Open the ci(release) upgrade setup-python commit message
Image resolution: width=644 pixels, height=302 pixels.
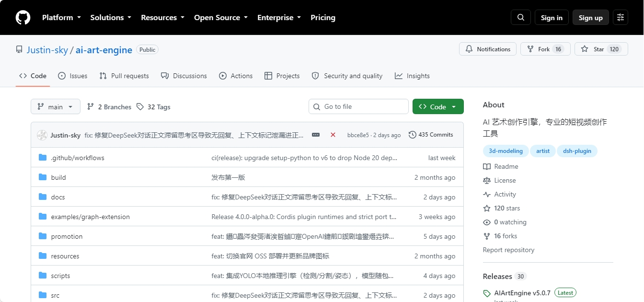click(x=304, y=158)
